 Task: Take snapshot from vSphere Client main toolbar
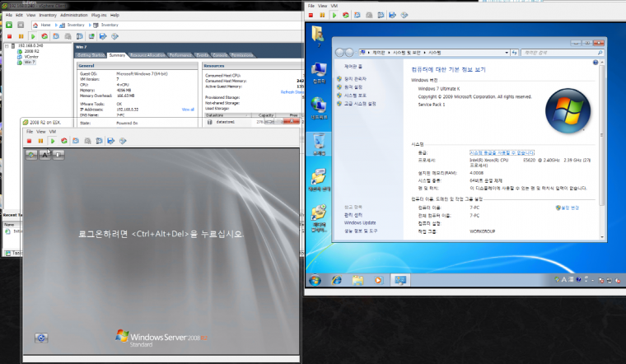56,36
